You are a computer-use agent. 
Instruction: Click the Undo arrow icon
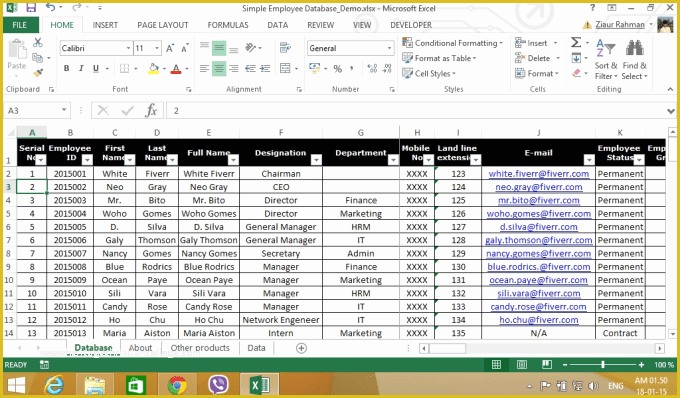(51, 7)
